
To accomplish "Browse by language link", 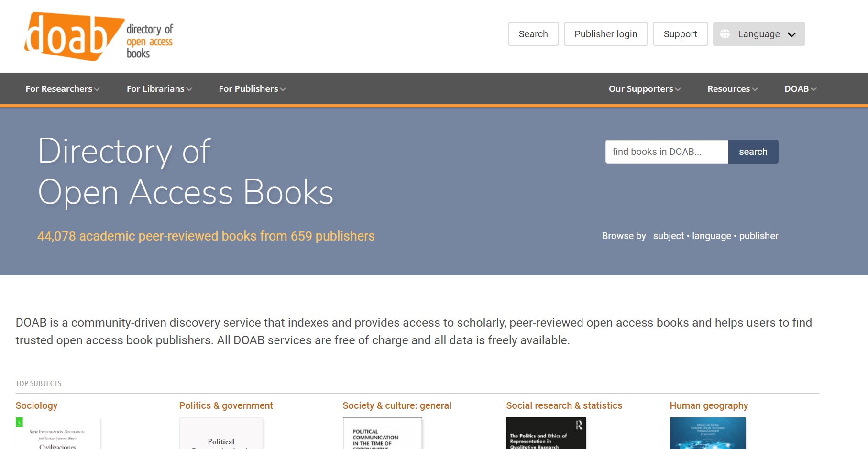I will [712, 236].
